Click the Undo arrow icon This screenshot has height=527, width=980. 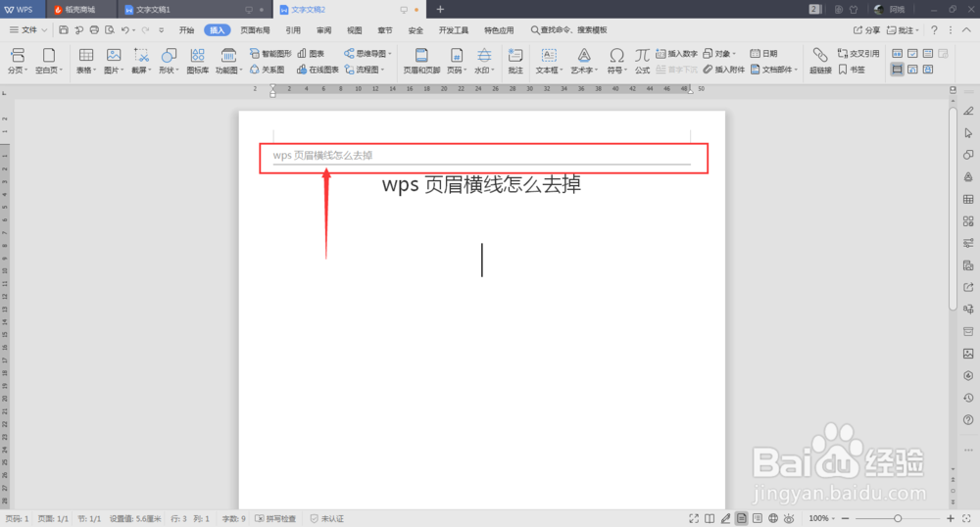point(125,30)
